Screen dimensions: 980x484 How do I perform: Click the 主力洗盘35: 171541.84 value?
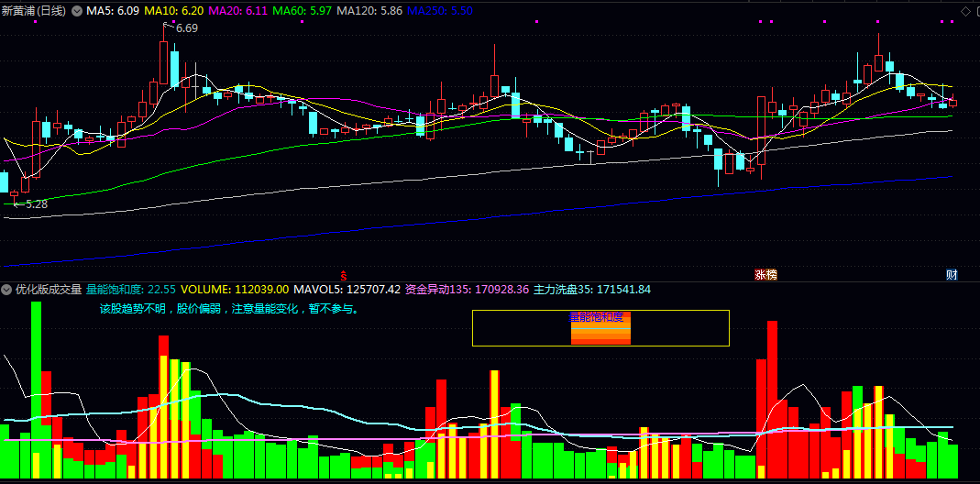pos(592,290)
